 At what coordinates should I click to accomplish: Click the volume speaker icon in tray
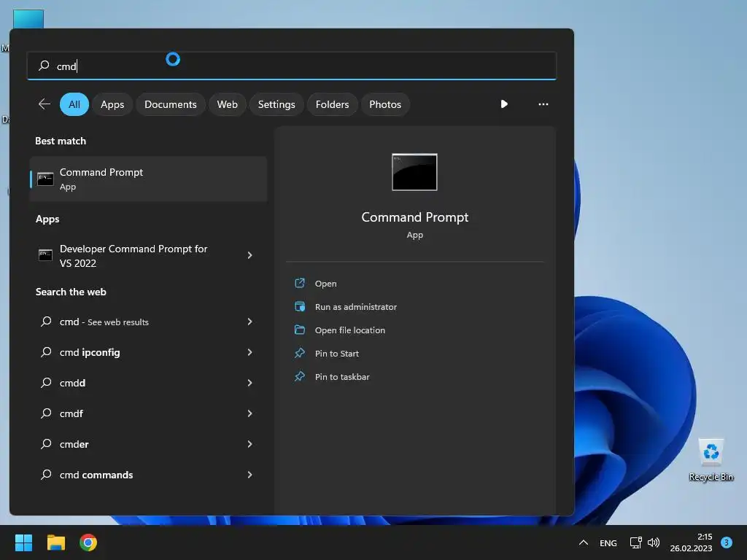click(x=654, y=542)
